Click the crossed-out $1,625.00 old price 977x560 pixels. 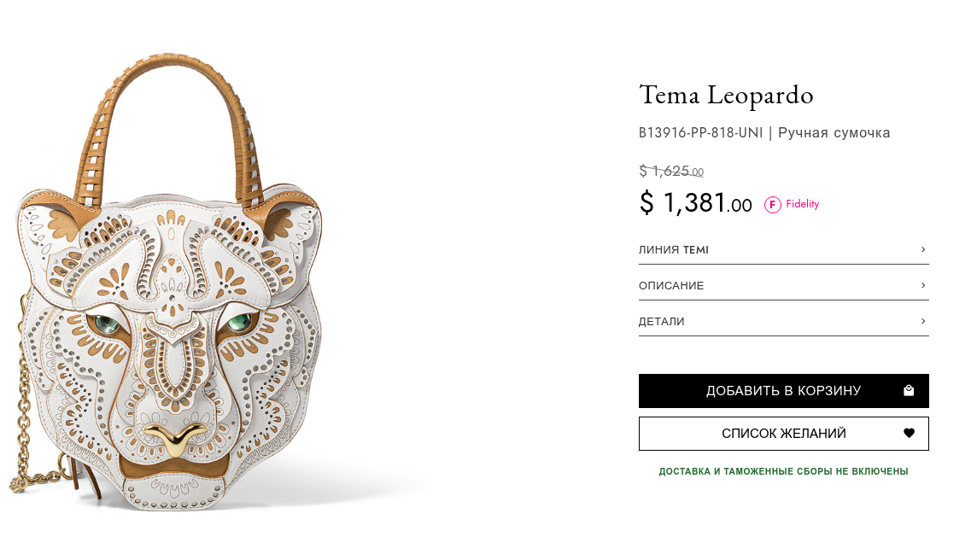pos(670,172)
